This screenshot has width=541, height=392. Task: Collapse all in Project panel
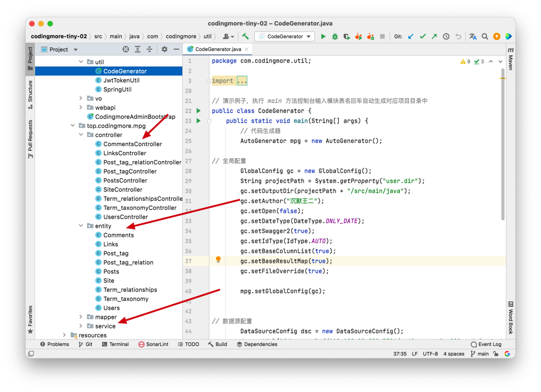[149, 49]
